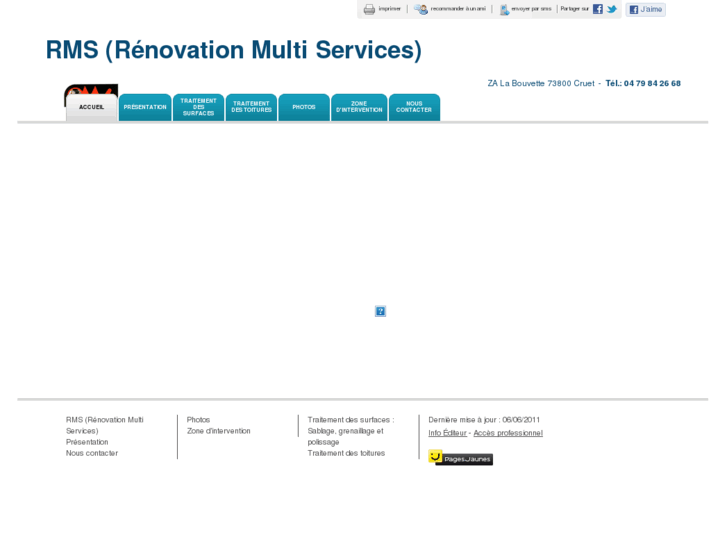Click the RMS (Rénovation Multi Services) page title
The image size is (727, 545).
pos(234,50)
